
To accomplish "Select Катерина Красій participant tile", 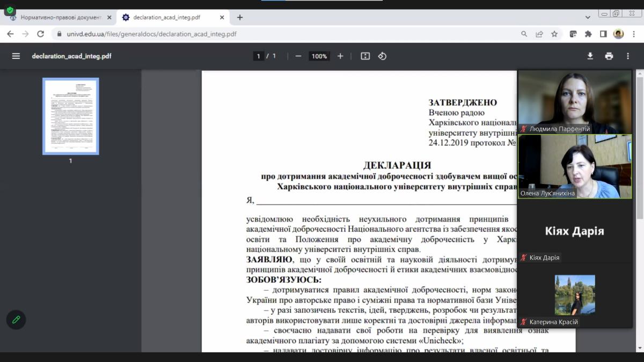I will [575, 295].
